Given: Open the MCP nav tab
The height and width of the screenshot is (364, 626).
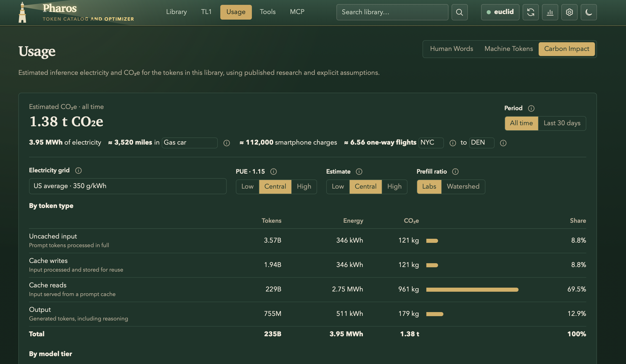Looking at the screenshot, I should pyautogui.click(x=297, y=12).
